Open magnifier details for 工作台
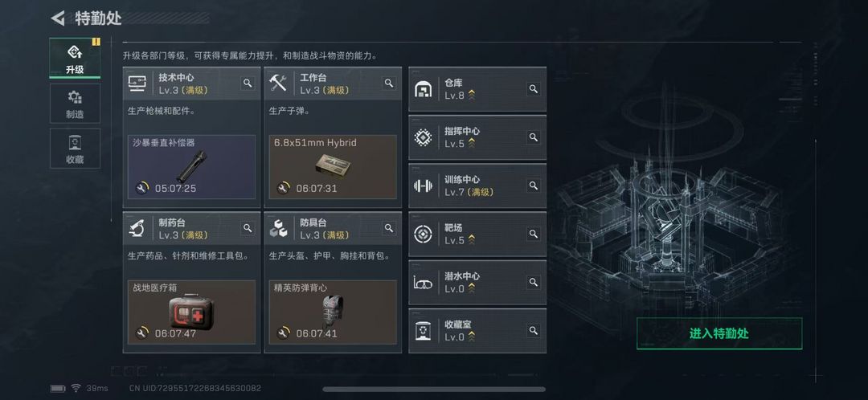 [389, 84]
